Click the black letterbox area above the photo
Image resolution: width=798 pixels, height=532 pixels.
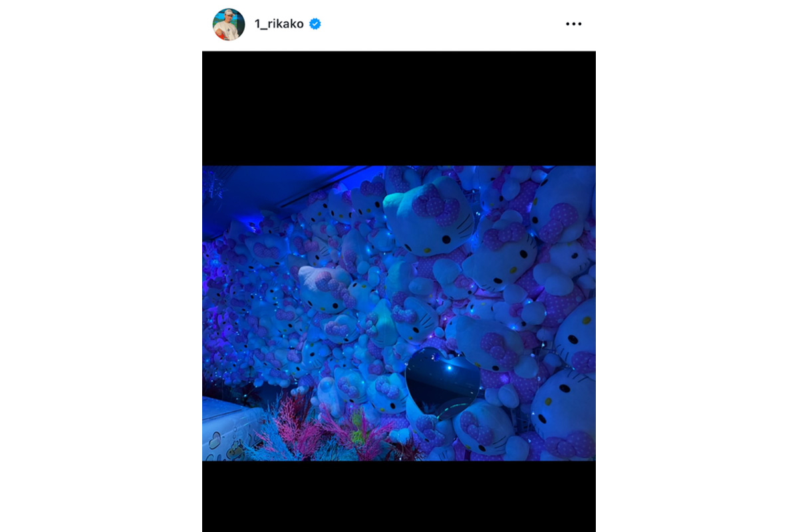tap(399, 108)
